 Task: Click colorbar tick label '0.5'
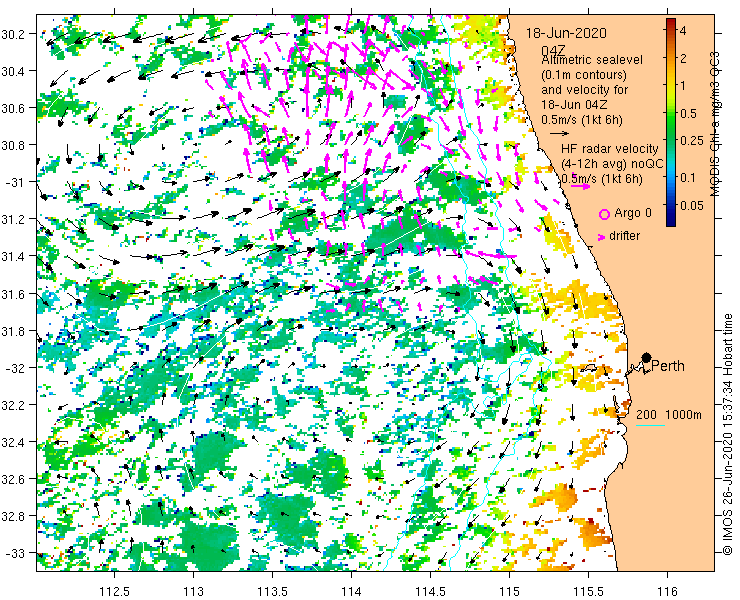[688, 114]
